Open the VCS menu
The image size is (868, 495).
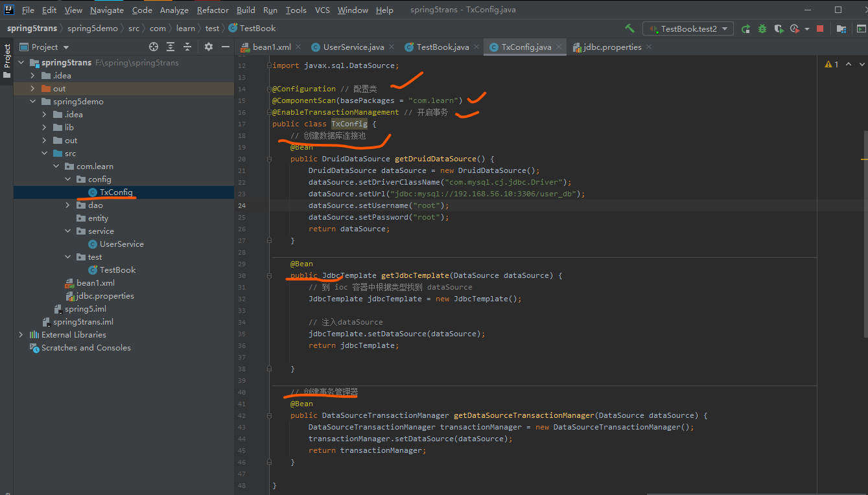click(322, 10)
